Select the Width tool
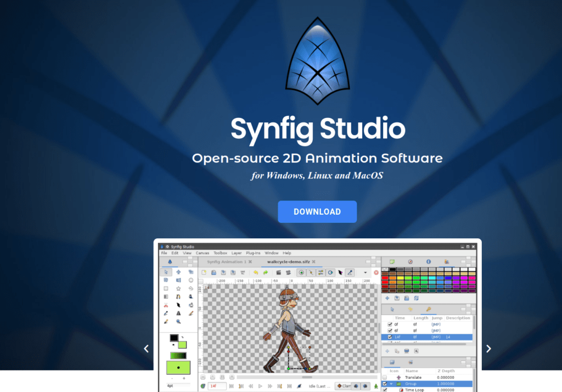 (178, 305)
